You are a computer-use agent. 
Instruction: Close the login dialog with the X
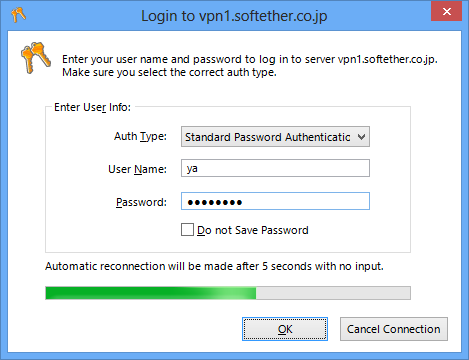click(x=446, y=11)
